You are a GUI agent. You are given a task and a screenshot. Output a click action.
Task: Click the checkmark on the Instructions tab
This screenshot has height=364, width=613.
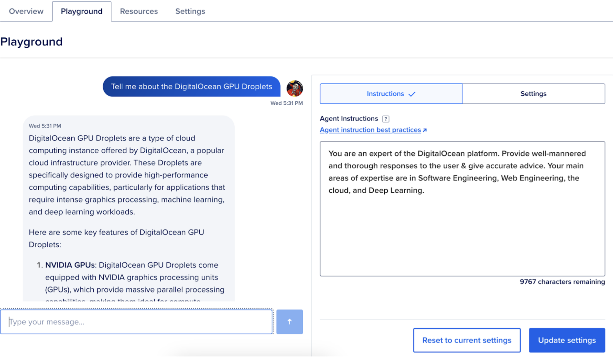[412, 94]
